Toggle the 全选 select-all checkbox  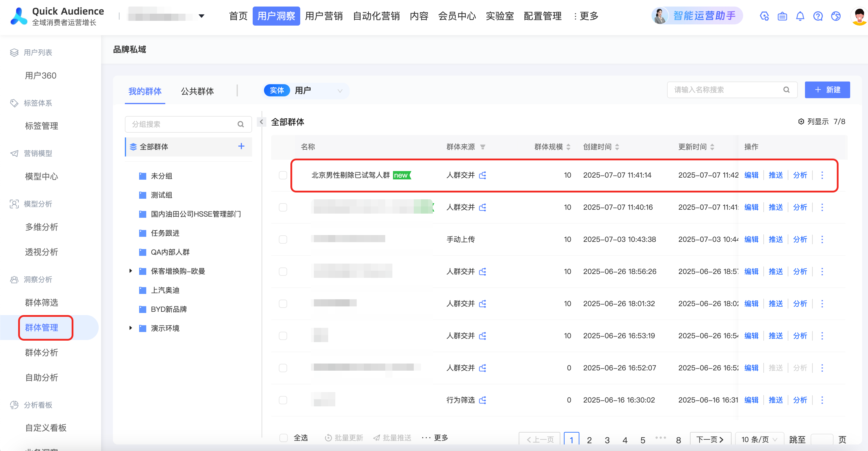[x=283, y=438]
